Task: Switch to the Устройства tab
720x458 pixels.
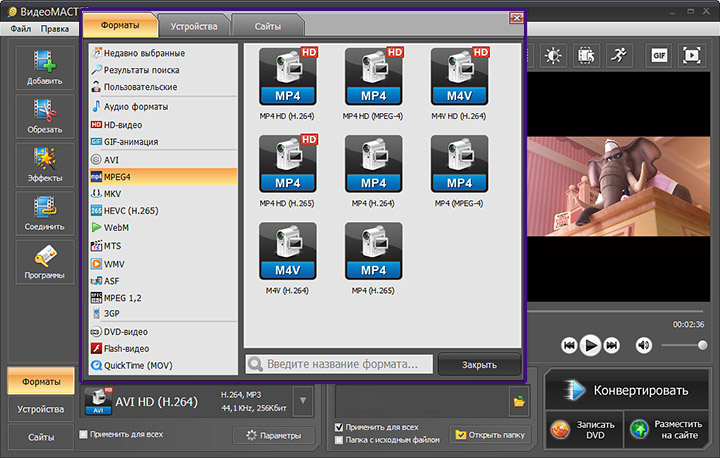Action: 194,26
